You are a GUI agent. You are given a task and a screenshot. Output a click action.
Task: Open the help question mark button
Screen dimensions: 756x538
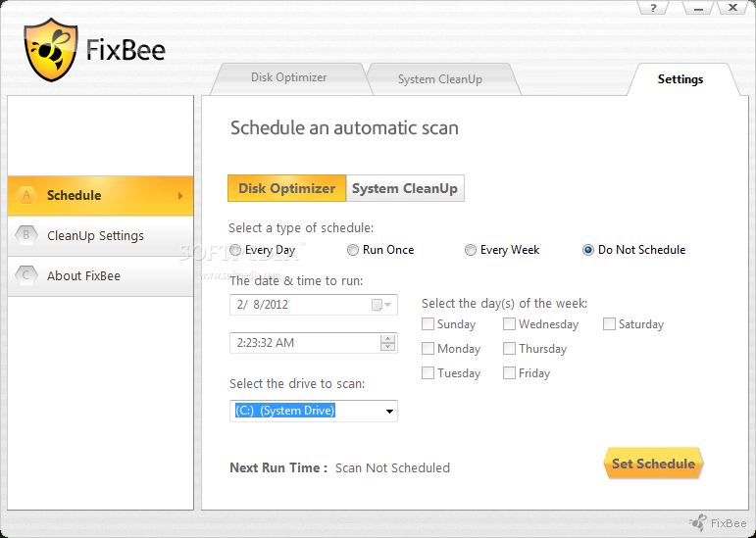click(x=653, y=8)
